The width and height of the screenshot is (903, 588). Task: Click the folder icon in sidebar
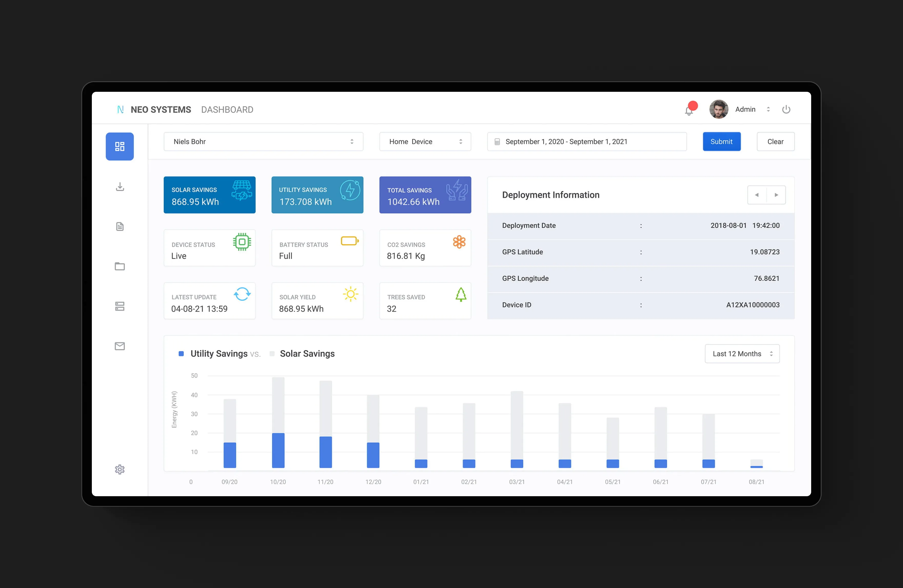(120, 266)
